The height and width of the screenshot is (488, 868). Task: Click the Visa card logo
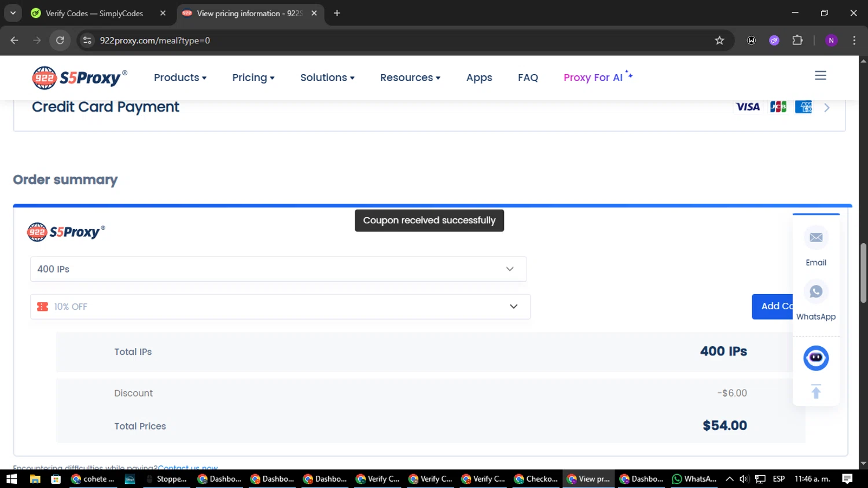click(x=748, y=107)
